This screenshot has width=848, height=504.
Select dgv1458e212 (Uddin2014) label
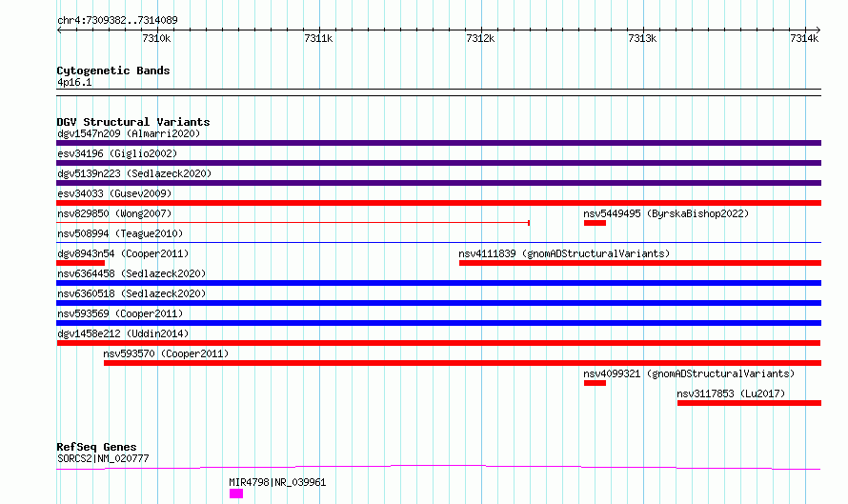[x=123, y=333]
